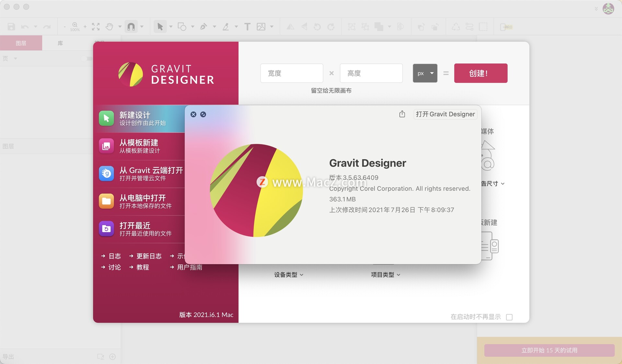Start the 15-day trial button

coord(549,350)
